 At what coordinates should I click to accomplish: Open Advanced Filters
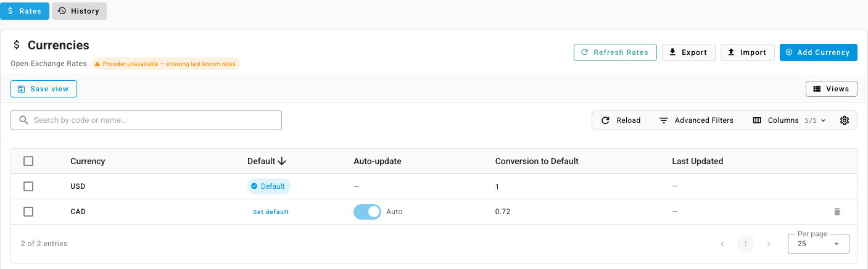click(x=696, y=120)
